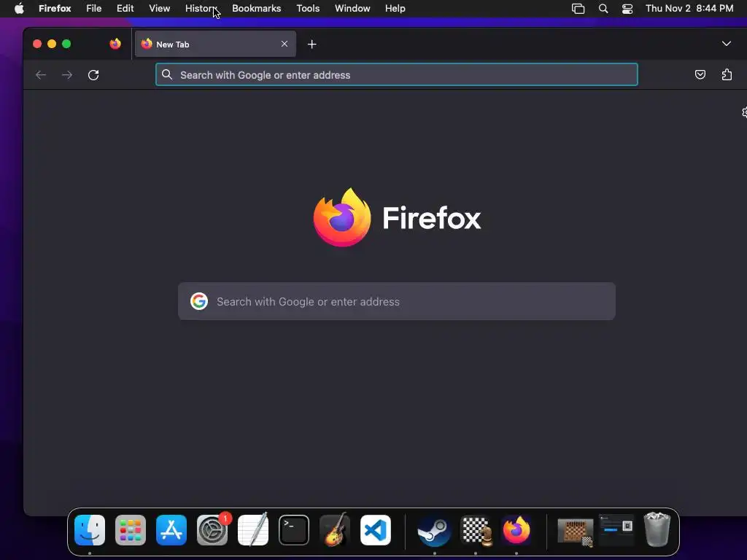747x560 pixels.
Task: Expand the list all tabs chevron
Action: pyautogui.click(x=726, y=44)
